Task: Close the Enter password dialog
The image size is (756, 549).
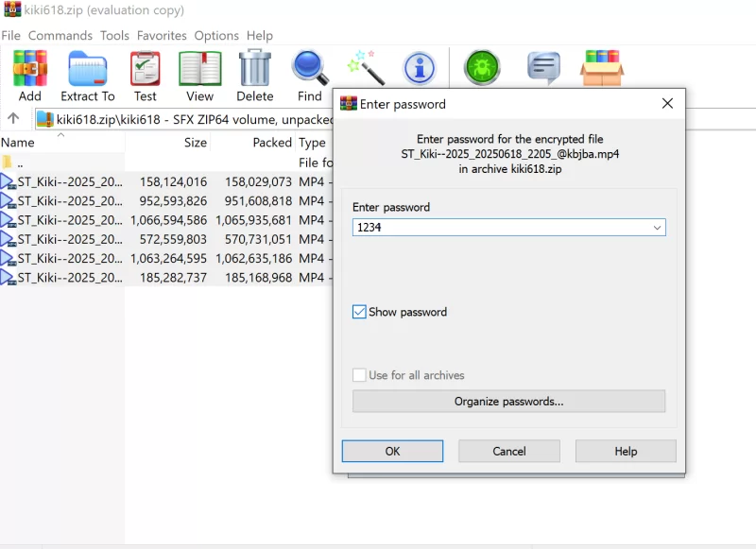Action: (x=667, y=104)
